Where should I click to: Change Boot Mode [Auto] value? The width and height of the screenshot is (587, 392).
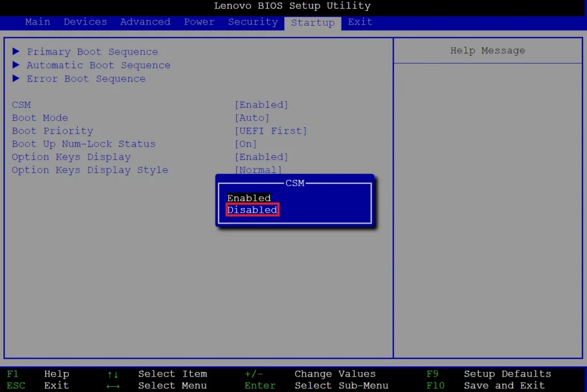(252, 118)
